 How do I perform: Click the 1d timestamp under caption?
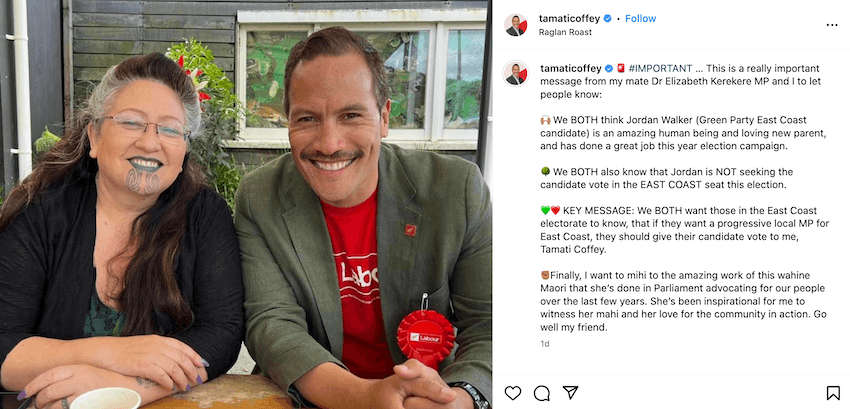544,343
